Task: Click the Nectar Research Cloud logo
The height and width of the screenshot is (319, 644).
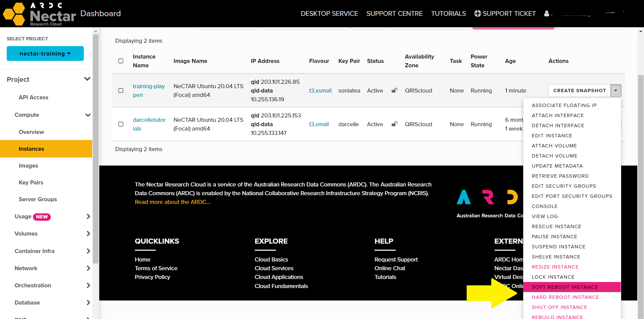Action: 39,14
